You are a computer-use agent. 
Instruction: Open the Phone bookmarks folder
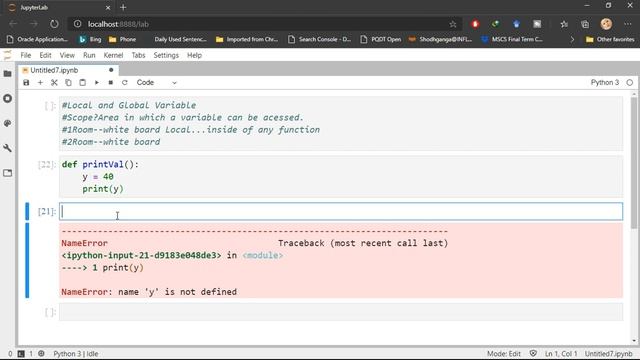click(x=122, y=39)
